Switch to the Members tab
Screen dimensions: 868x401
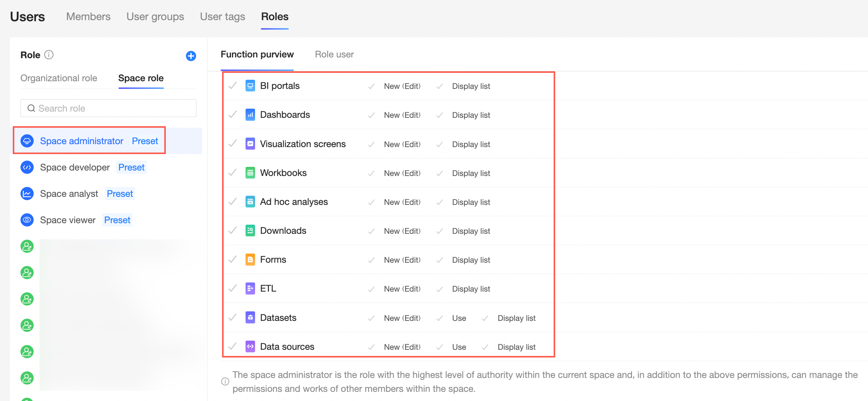(88, 16)
